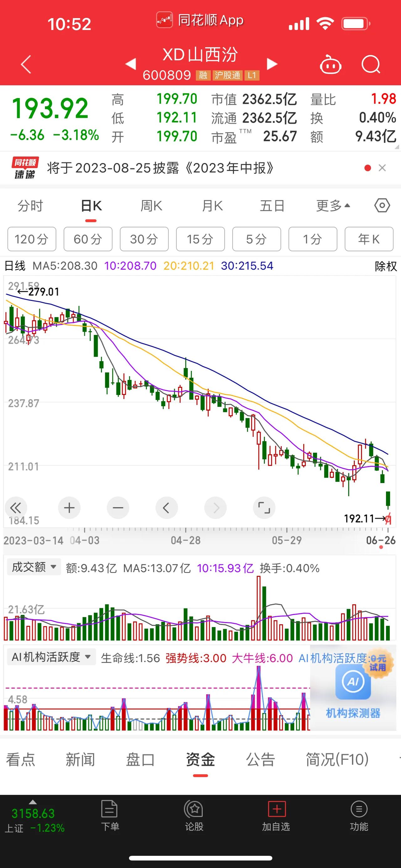
Task: Switch to 周K tab
Action: 152,206
